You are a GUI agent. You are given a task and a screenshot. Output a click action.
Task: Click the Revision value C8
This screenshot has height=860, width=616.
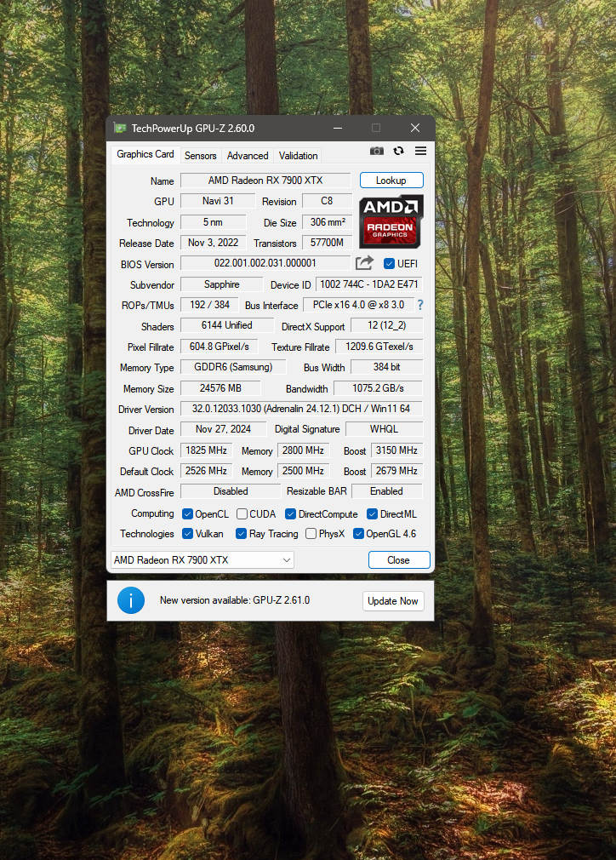(328, 201)
